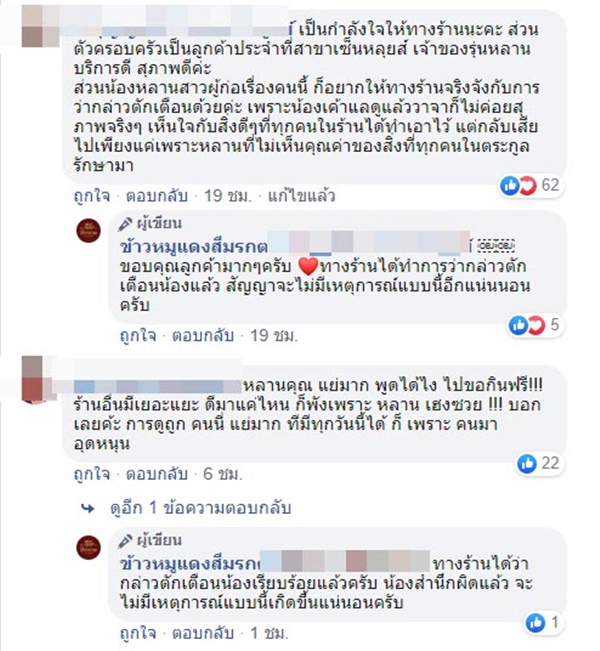Click ตอบกลับ under the 6 ชม. comment

coord(157,474)
